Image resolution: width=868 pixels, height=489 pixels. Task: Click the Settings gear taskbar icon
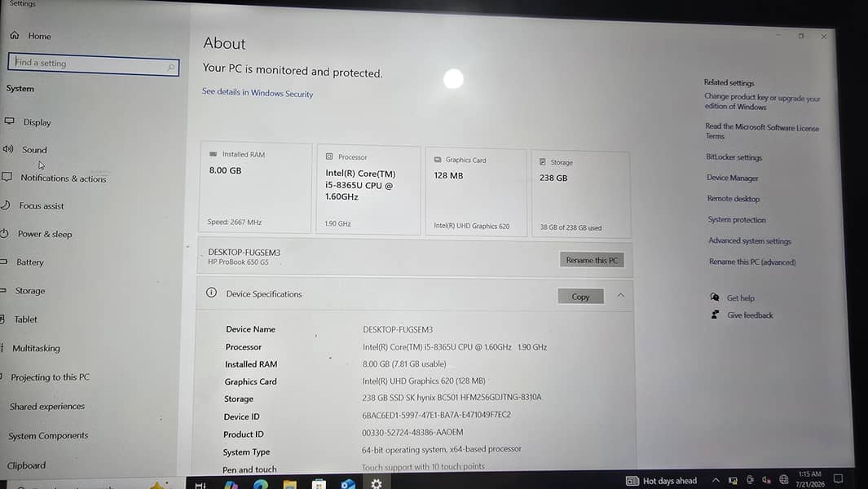pyautogui.click(x=377, y=483)
